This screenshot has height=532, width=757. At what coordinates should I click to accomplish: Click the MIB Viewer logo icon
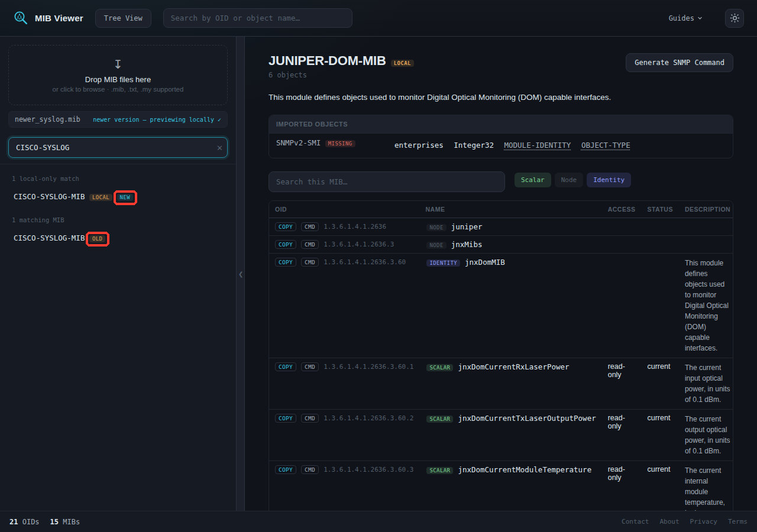[21, 18]
